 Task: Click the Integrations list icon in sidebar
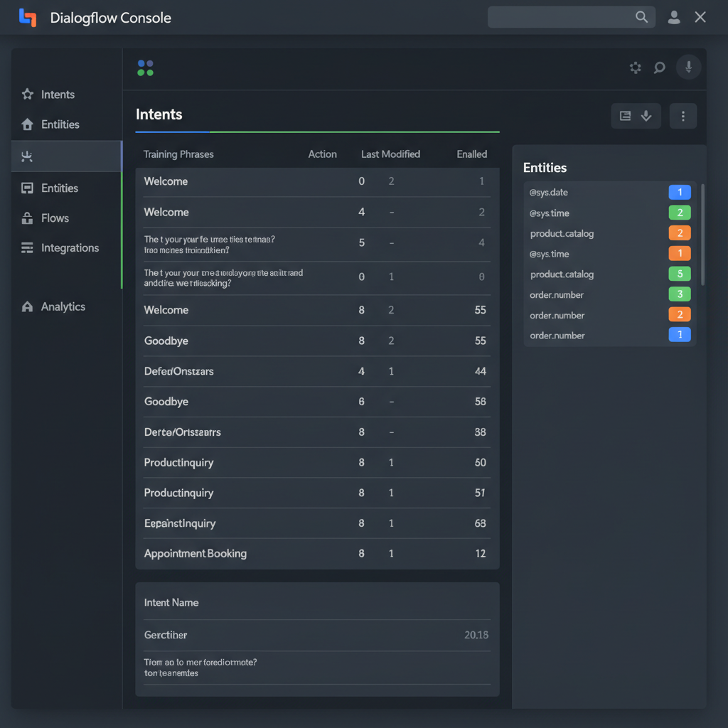(28, 248)
